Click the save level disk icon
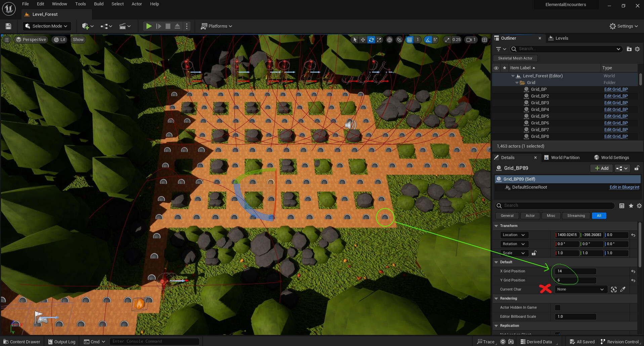The width and height of the screenshot is (644, 346). click(8, 26)
